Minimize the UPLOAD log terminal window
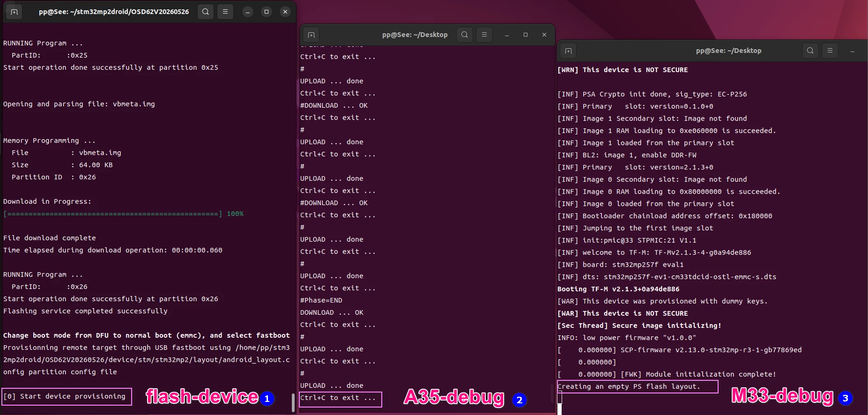 click(507, 35)
